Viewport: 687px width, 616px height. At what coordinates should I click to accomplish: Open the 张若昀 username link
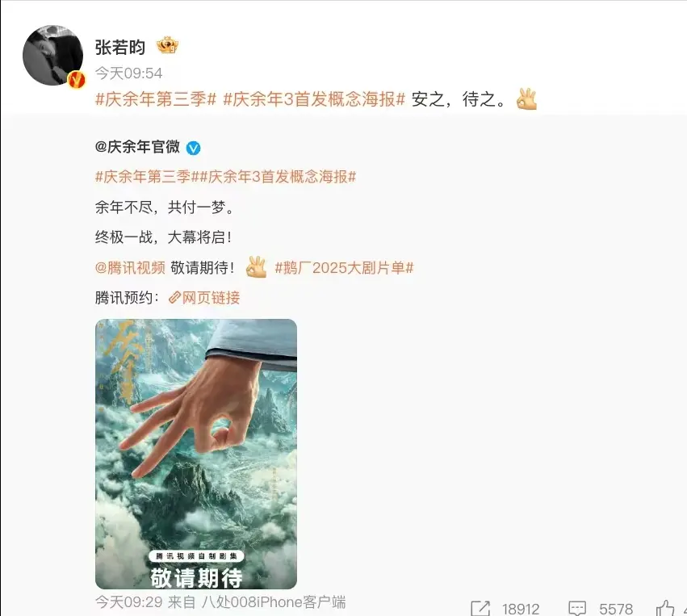(120, 47)
